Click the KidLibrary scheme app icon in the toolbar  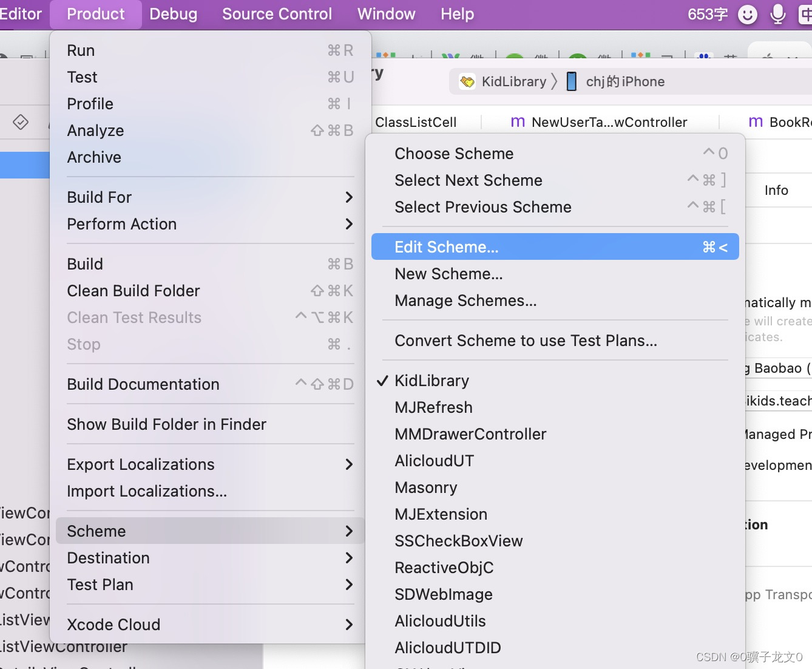coord(467,81)
